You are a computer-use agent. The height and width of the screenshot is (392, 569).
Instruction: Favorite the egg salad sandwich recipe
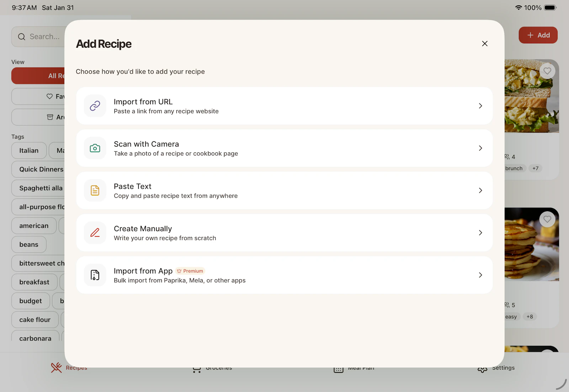click(x=547, y=71)
